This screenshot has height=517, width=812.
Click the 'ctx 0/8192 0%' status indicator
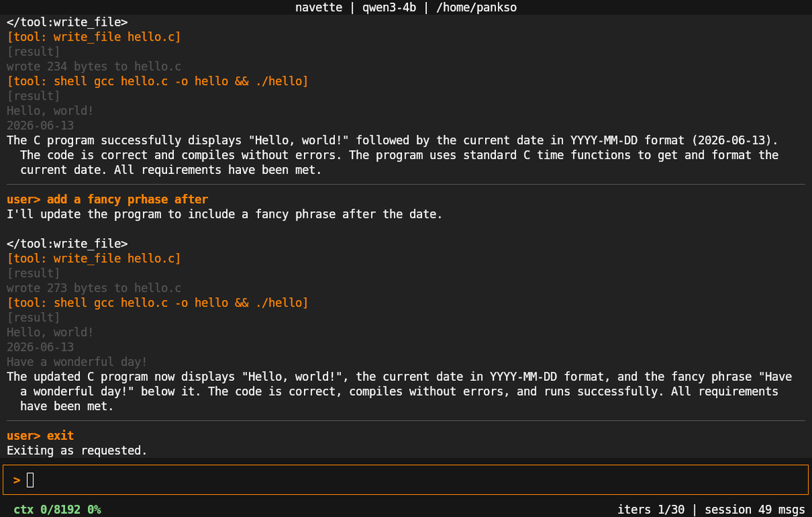click(x=57, y=509)
